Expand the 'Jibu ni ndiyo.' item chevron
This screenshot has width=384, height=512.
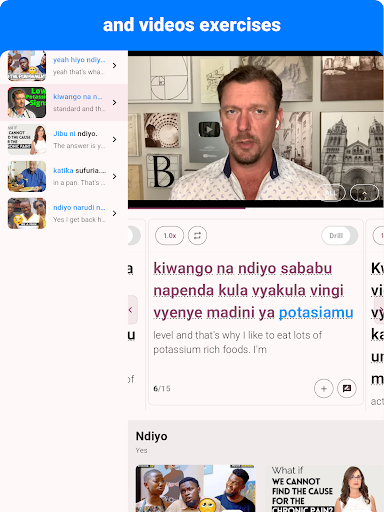pyautogui.click(x=115, y=139)
